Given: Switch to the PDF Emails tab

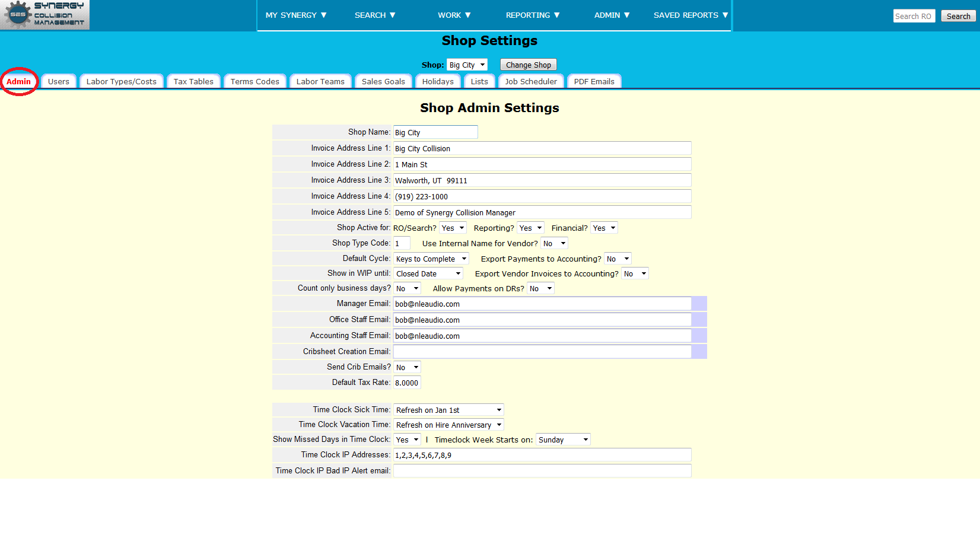Looking at the screenshot, I should 594,81.
